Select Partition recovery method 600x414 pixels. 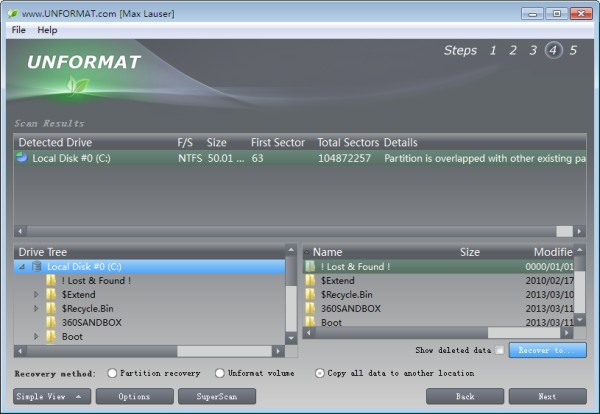tap(112, 373)
